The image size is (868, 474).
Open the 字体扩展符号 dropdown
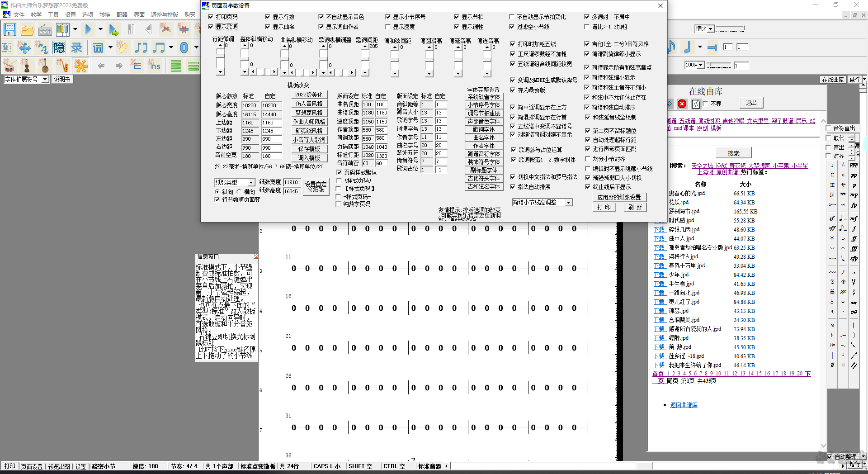click(45, 79)
